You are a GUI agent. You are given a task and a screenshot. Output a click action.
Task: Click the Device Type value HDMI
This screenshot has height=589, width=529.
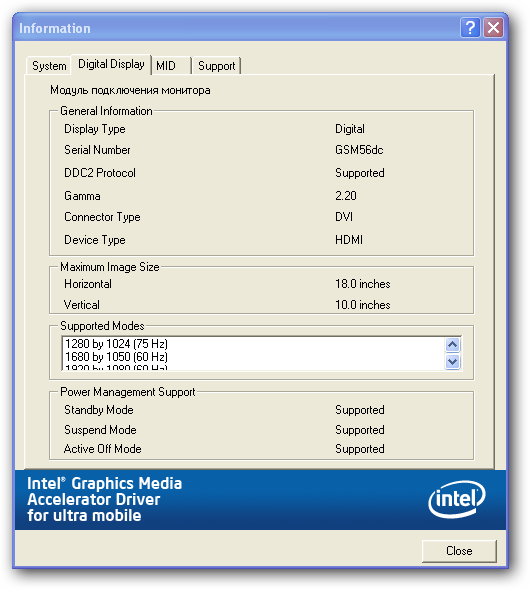(349, 240)
